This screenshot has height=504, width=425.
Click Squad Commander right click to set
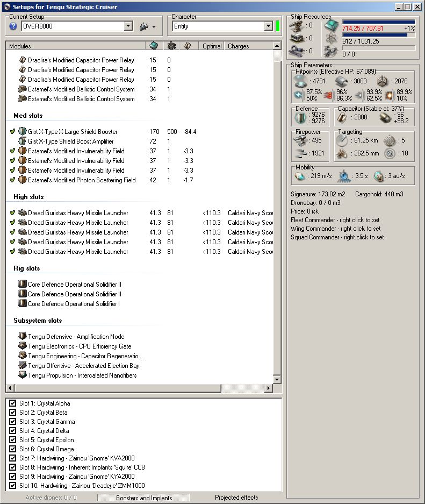point(337,237)
